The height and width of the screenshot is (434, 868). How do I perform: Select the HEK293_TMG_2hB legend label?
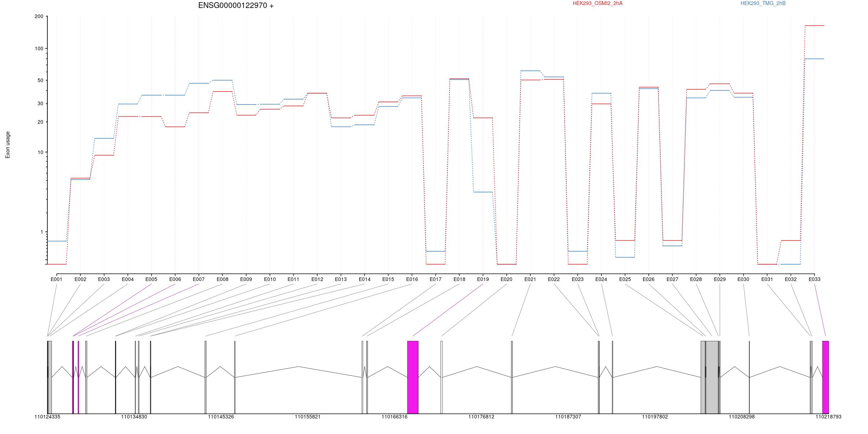tap(763, 3)
